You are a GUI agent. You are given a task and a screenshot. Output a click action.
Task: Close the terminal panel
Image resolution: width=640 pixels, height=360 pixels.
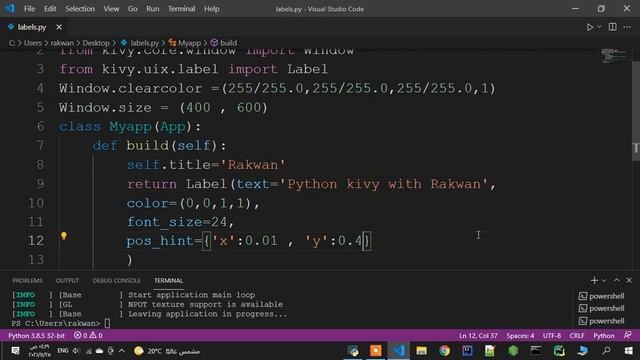tap(629, 280)
